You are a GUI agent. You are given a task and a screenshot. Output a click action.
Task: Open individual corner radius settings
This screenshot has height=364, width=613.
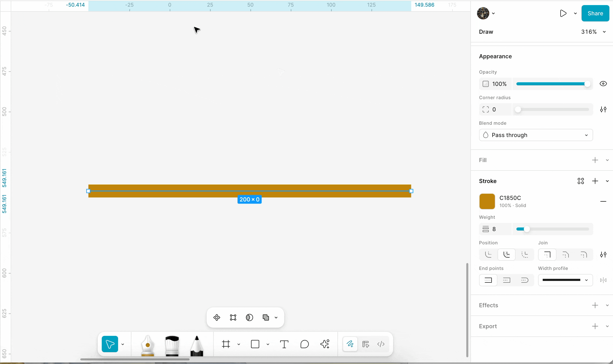point(603,109)
